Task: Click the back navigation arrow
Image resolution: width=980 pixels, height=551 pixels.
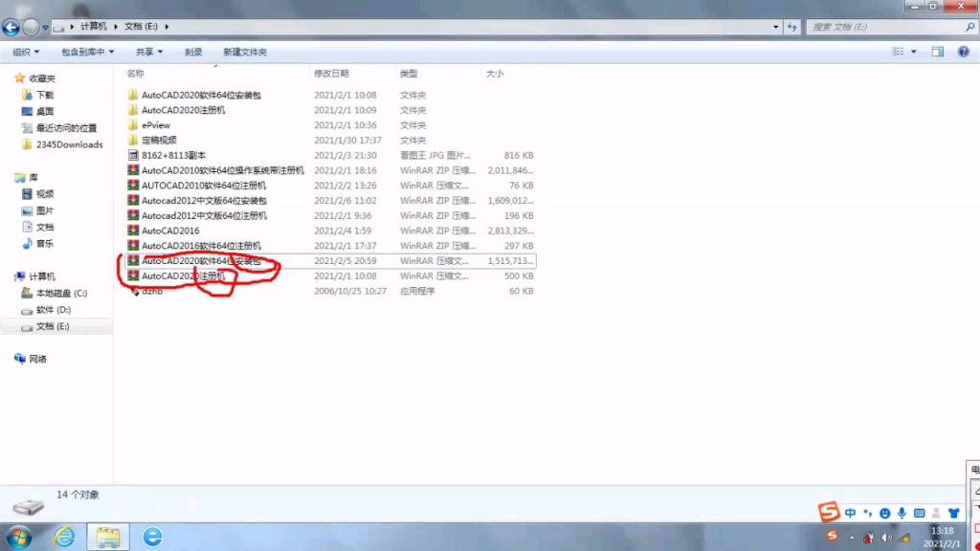Action: tap(9, 26)
